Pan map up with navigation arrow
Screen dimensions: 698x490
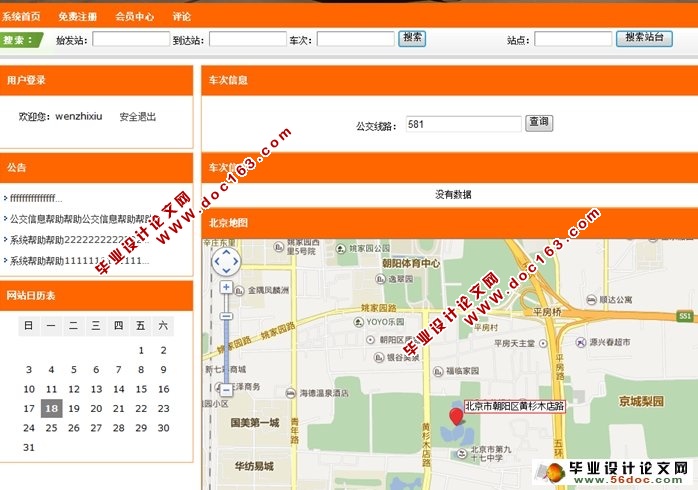tap(226, 252)
